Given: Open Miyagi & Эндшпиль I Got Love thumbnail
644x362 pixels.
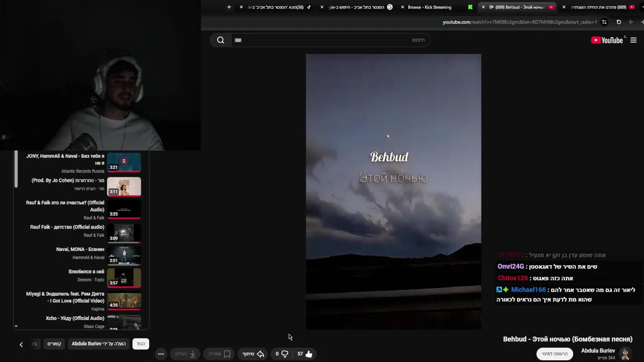Looking at the screenshot, I should click(124, 300).
